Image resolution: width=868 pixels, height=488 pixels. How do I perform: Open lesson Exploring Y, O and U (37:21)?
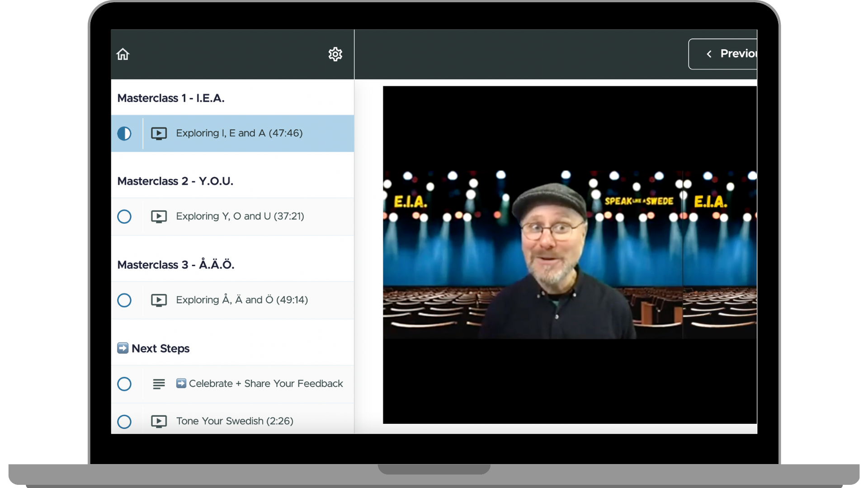[232, 216]
